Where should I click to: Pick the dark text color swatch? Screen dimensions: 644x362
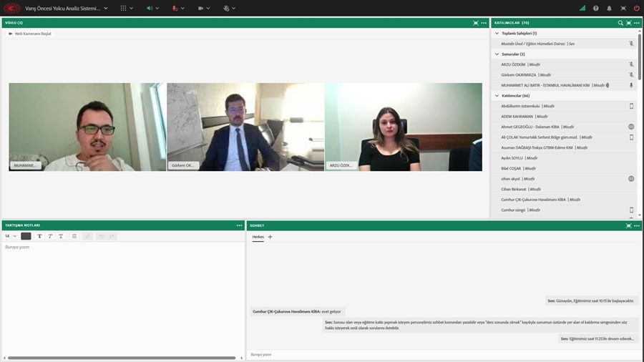(26, 236)
